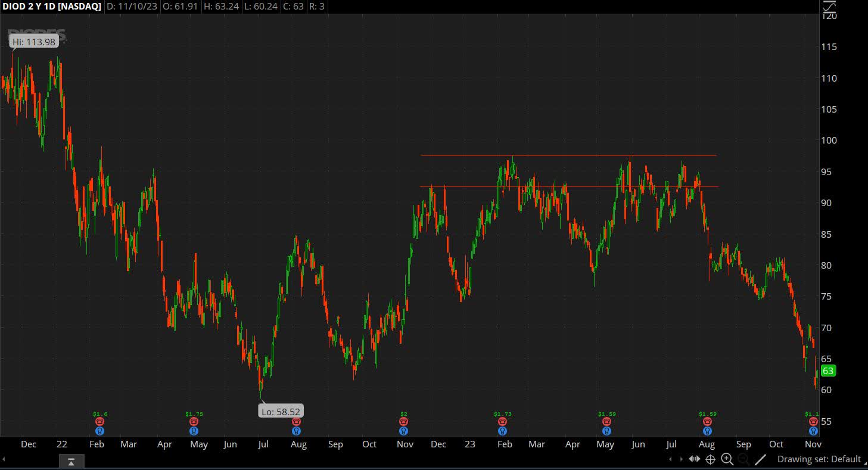868x470 pixels.
Task: Click the 23 year label on time axis
Action: pyautogui.click(x=470, y=444)
